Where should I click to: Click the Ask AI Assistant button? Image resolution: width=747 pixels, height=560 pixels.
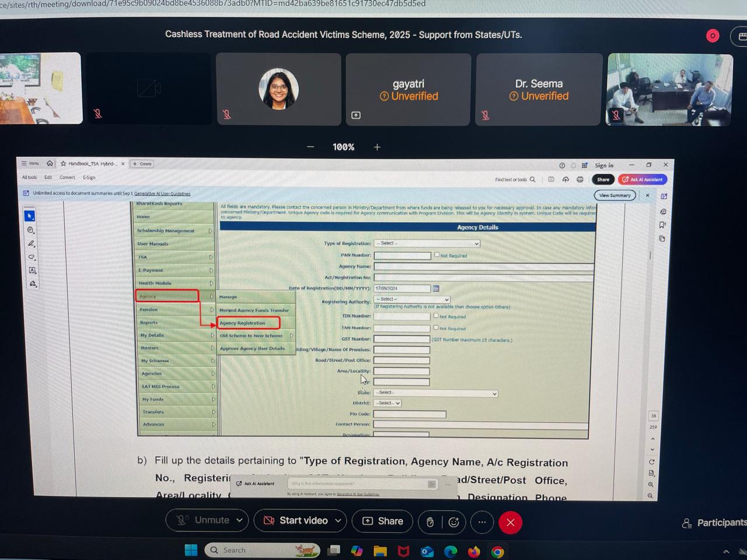(643, 180)
